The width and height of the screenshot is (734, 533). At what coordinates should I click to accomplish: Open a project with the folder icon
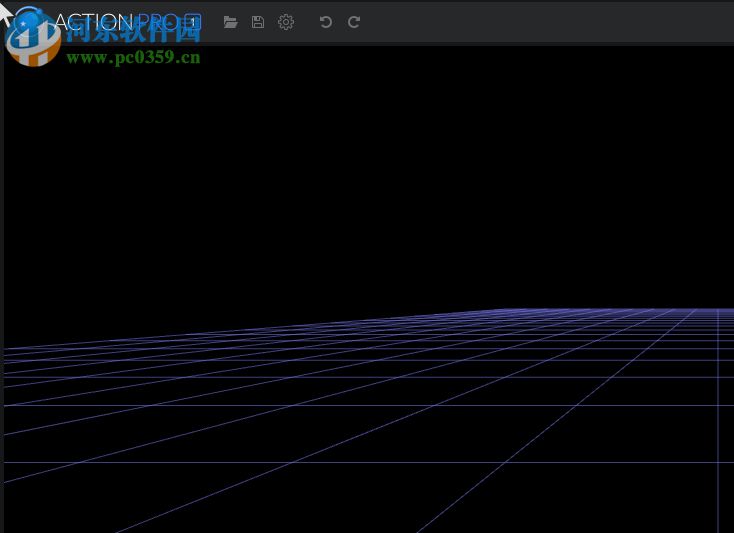230,22
